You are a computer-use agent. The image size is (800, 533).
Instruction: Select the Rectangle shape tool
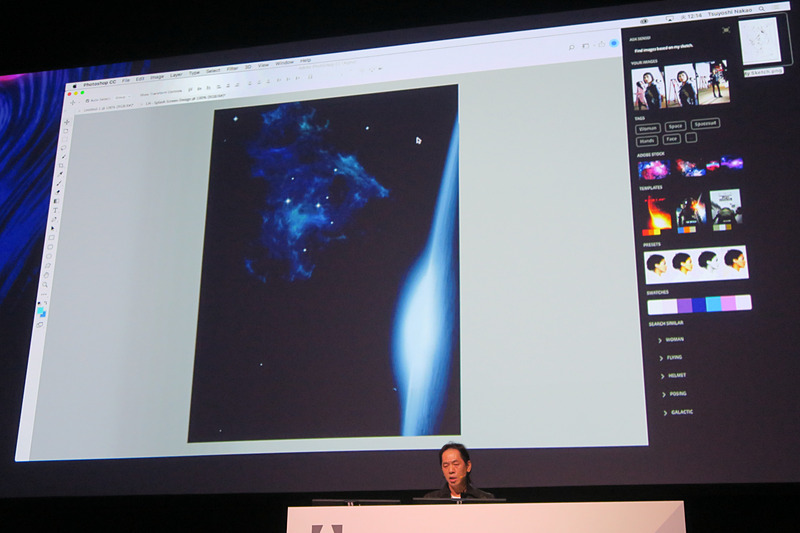point(52,237)
